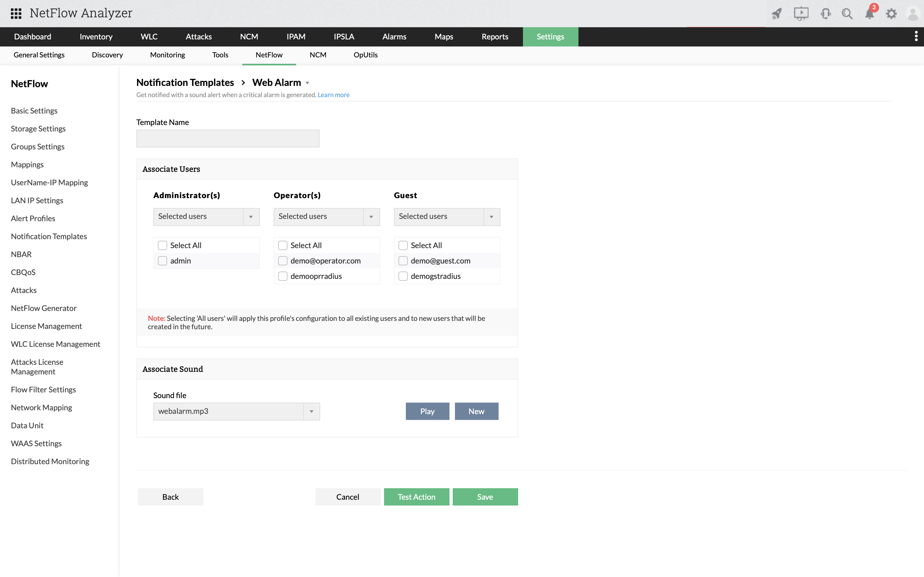Open the vertical three-dot menu

click(916, 37)
